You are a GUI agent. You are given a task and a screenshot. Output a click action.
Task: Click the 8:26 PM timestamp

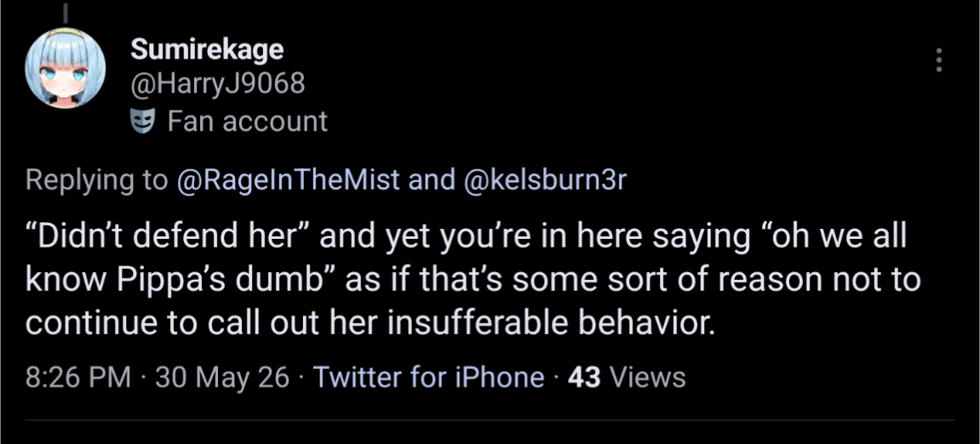click(78, 377)
